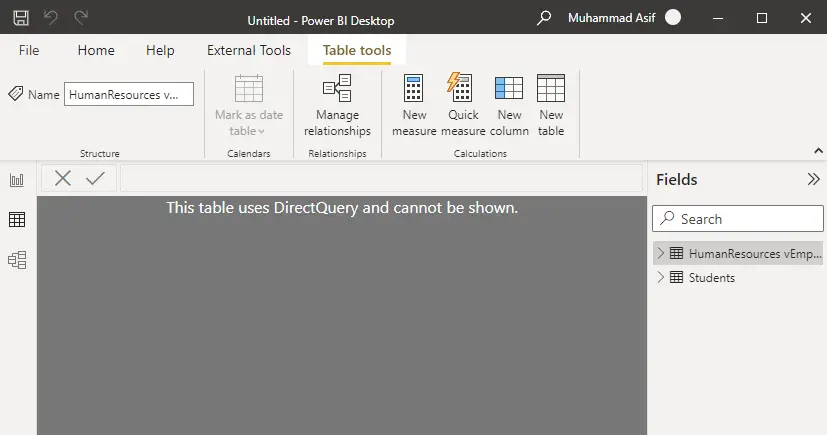Click the Fields Search box
Screen dimensions: 827x435
pyautogui.click(x=738, y=219)
